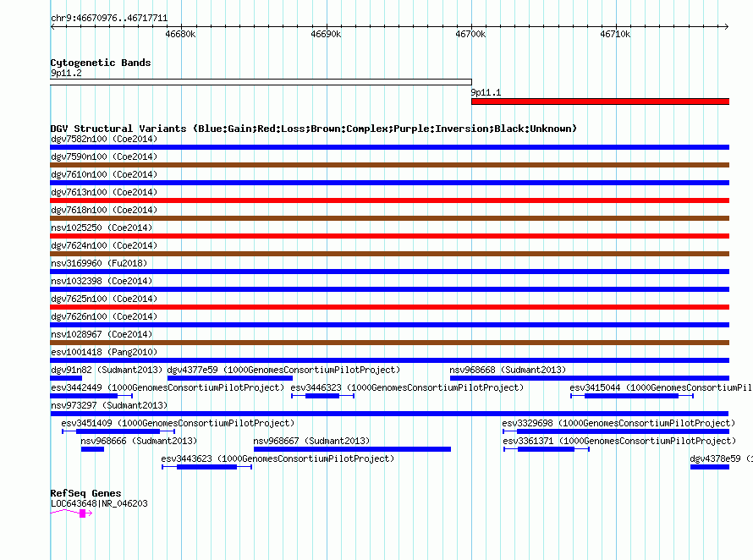Open the esv3442449 variant label
This screenshot has width=753, height=560.
click(168, 387)
